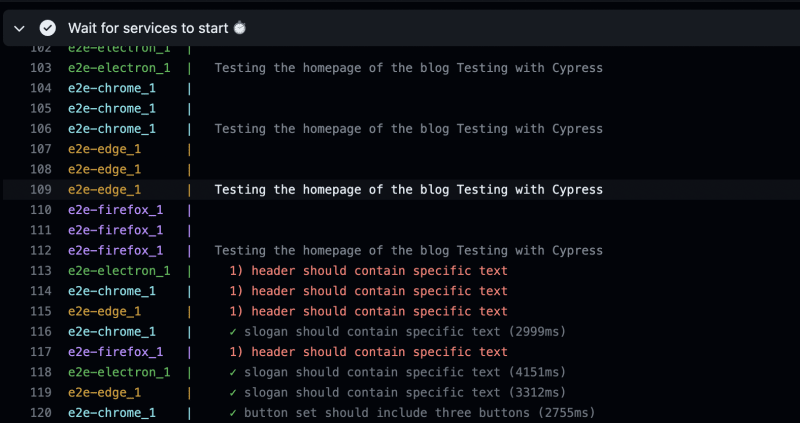Click line number 116
Screen dimensions: 800x423
[x=41, y=332]
